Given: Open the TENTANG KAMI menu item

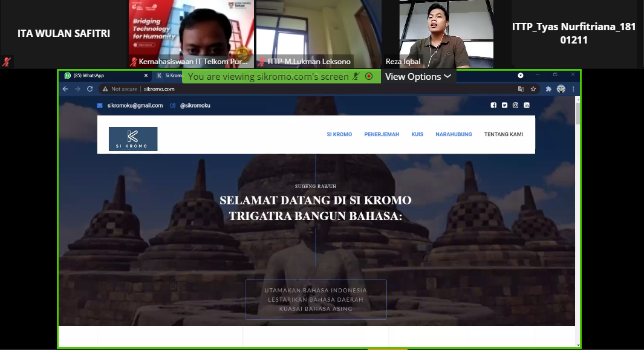Looking at the screenshot, I should 504,134.
